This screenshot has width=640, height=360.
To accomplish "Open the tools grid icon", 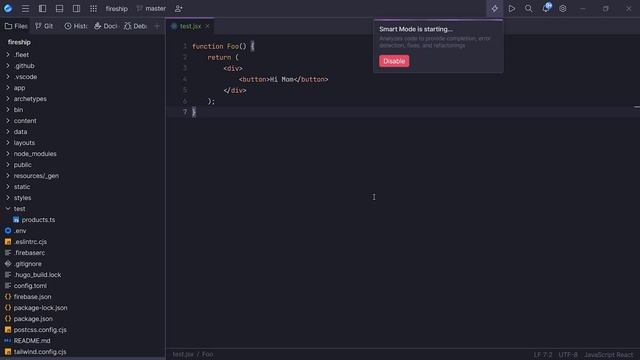I will 93,9.
